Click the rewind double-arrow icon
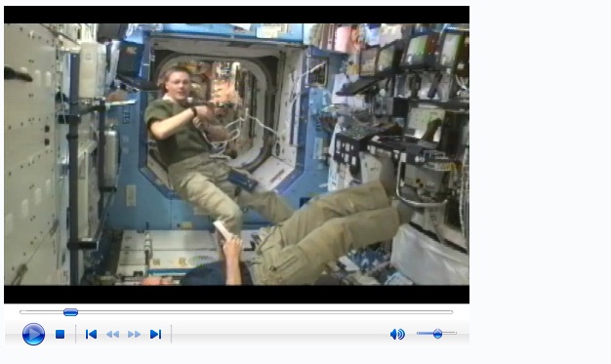This screenshot has height=364, width=611. (x=112, y=335)
